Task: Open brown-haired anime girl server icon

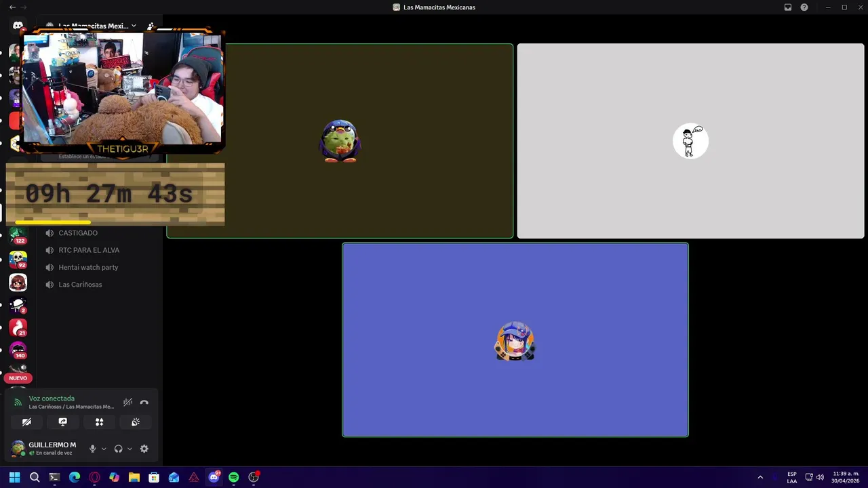Action: [18, 282]
